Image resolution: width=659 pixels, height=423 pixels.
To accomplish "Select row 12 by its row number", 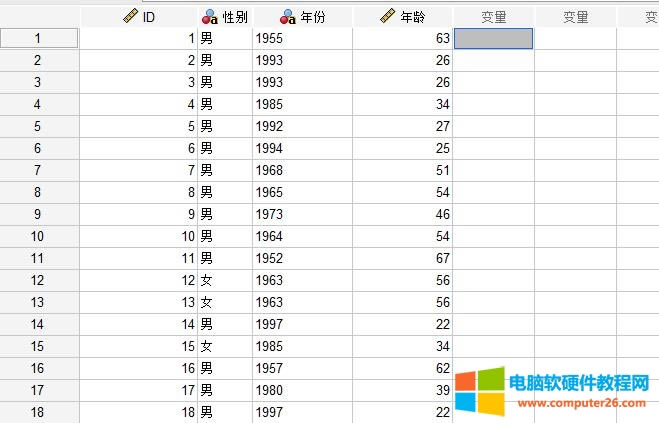I will tap(39, 280).
